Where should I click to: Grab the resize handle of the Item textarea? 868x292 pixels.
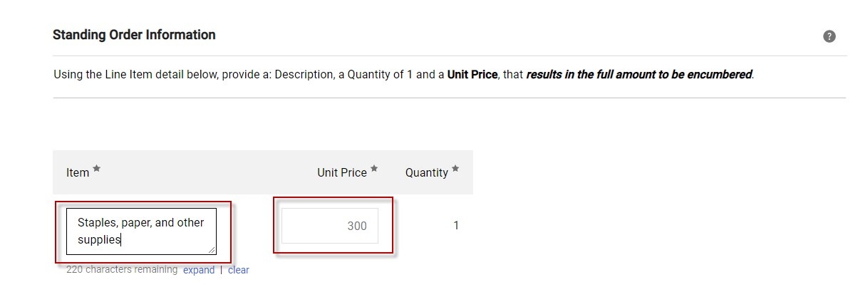(212, 250)
